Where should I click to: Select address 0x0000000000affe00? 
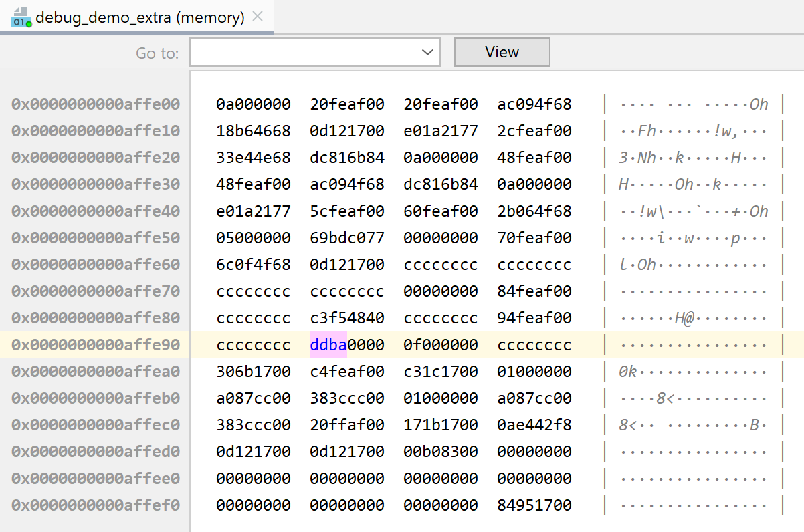[96, 104]
